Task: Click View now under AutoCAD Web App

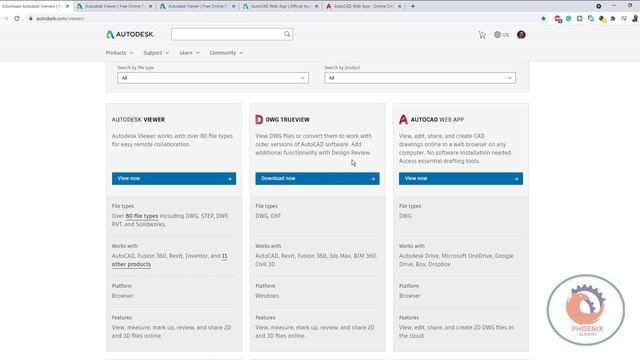Action: 461,178
